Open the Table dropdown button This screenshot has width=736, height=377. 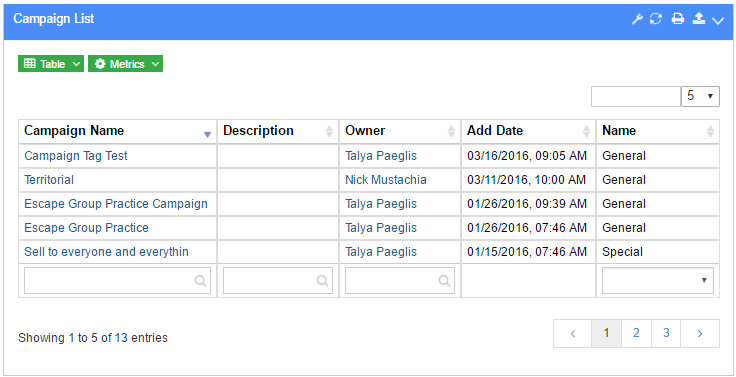pyautogui.click(x=51, y=64)
